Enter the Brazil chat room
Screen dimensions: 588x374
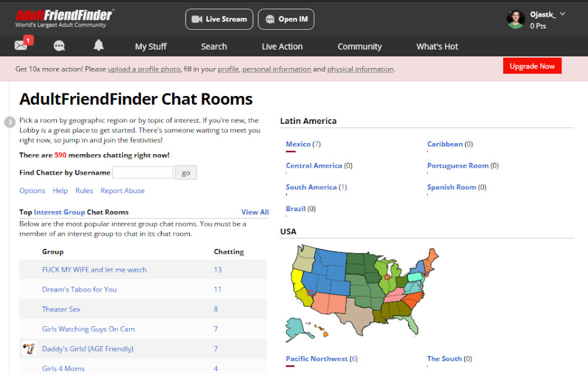(295, 209)
